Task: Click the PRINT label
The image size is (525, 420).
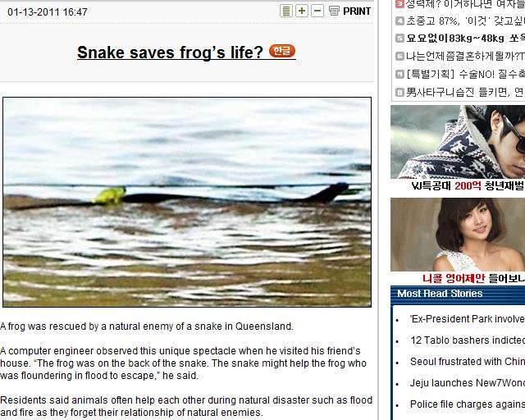Action: coord(357,11)
